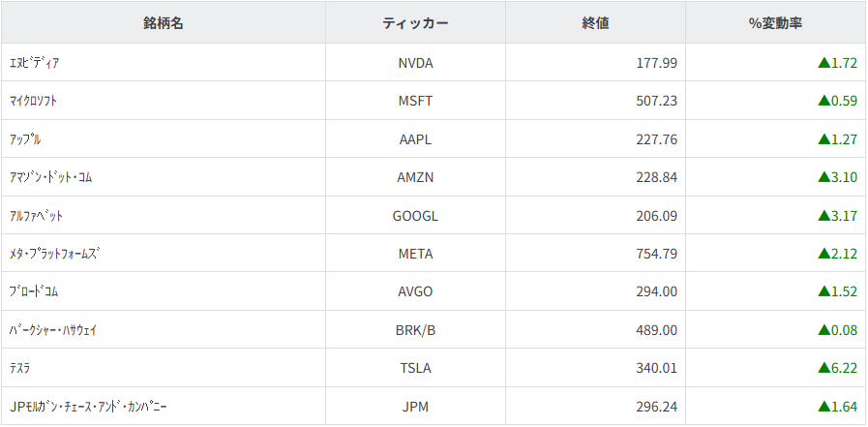Click the アルファベット stock name
This screenshot has height=427, width=868.
pos(37,215)
